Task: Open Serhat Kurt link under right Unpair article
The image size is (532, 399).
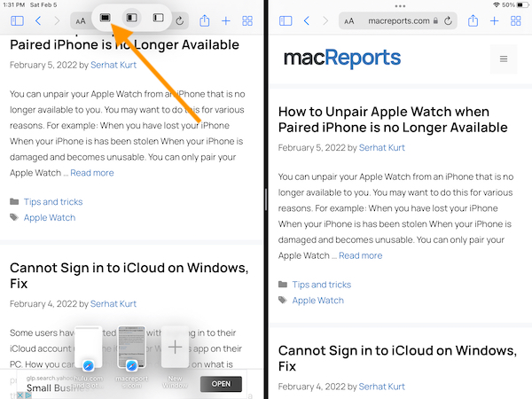Action: point(381,147)
